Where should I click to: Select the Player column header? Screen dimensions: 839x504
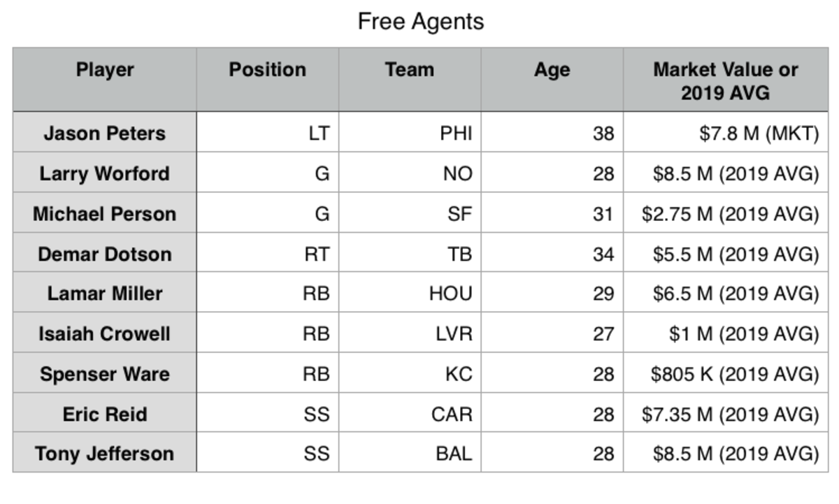coord(105,80)
